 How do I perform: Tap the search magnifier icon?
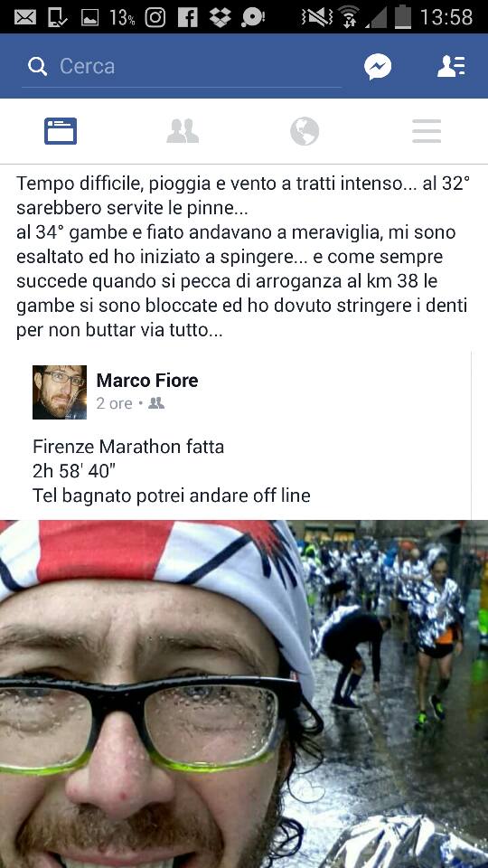click(x=38, y=67)
